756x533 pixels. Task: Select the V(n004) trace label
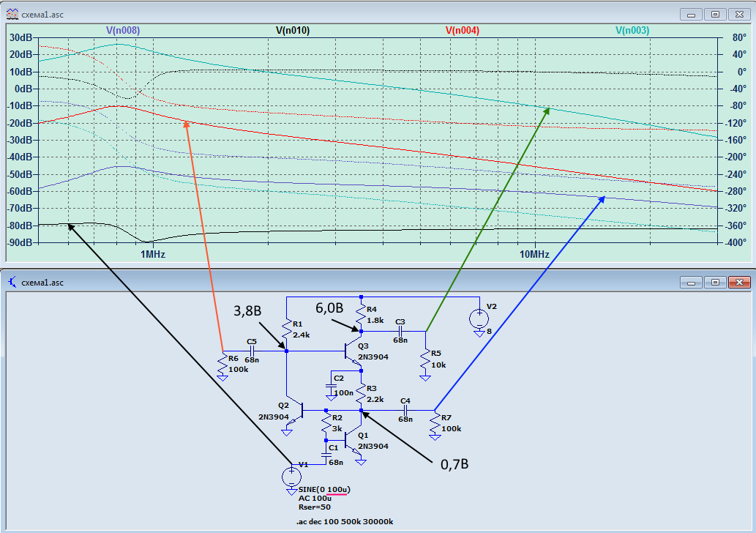click(x=463, y=31)
